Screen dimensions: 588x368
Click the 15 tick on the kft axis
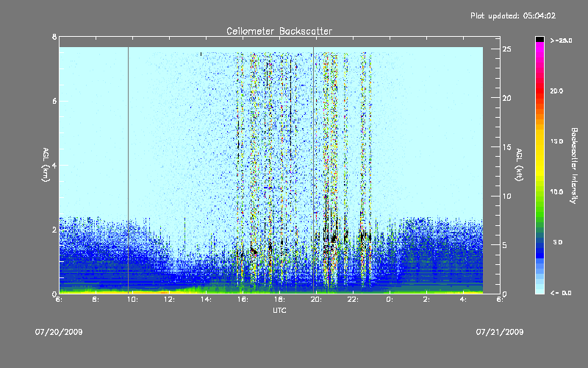(507, 147)
